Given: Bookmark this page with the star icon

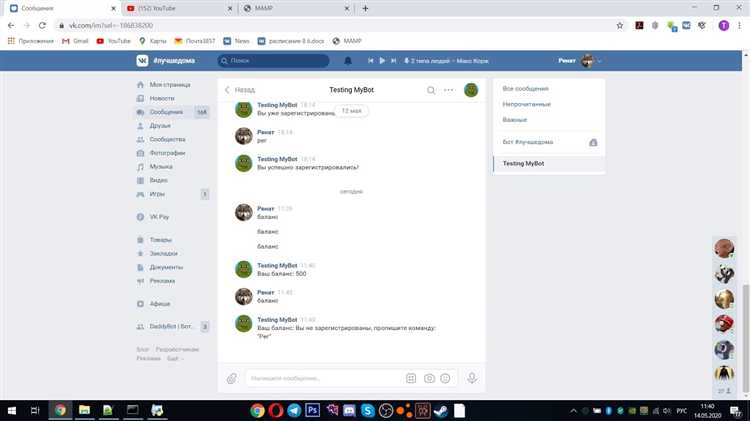Looking at the screenshot, I should (620, 25).
